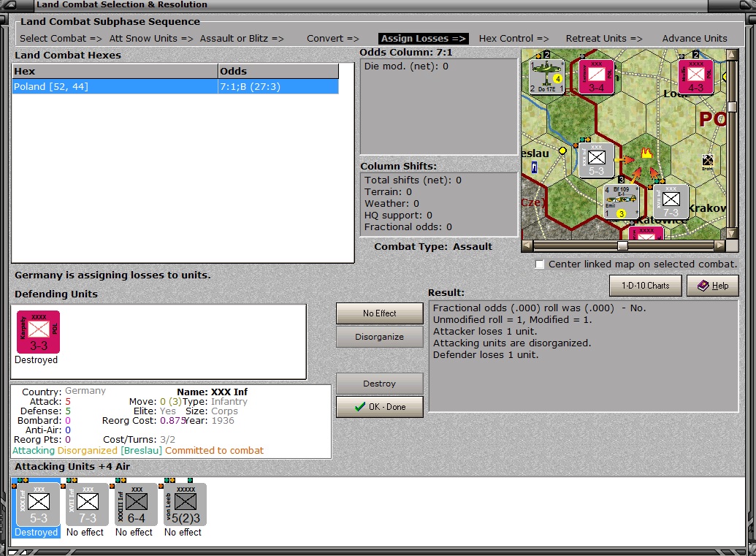The height and width of the screenshot is (556, 756).
Task: Click the Breslau city marker on map
Action: [x=562, y=151]
